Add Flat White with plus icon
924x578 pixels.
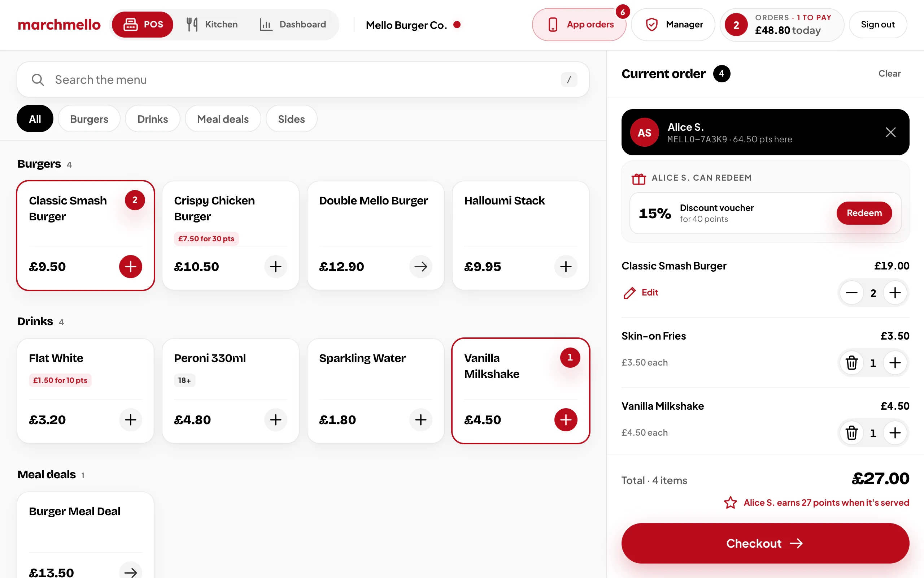[131, 420]
